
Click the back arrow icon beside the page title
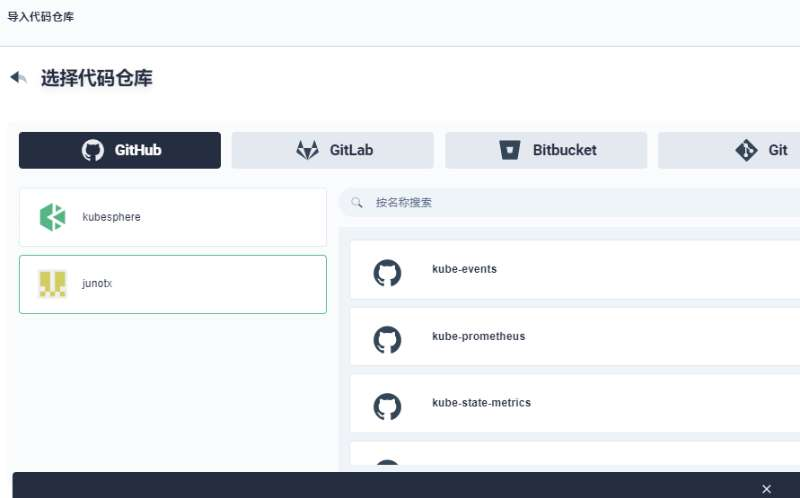(x=18, y=78)
